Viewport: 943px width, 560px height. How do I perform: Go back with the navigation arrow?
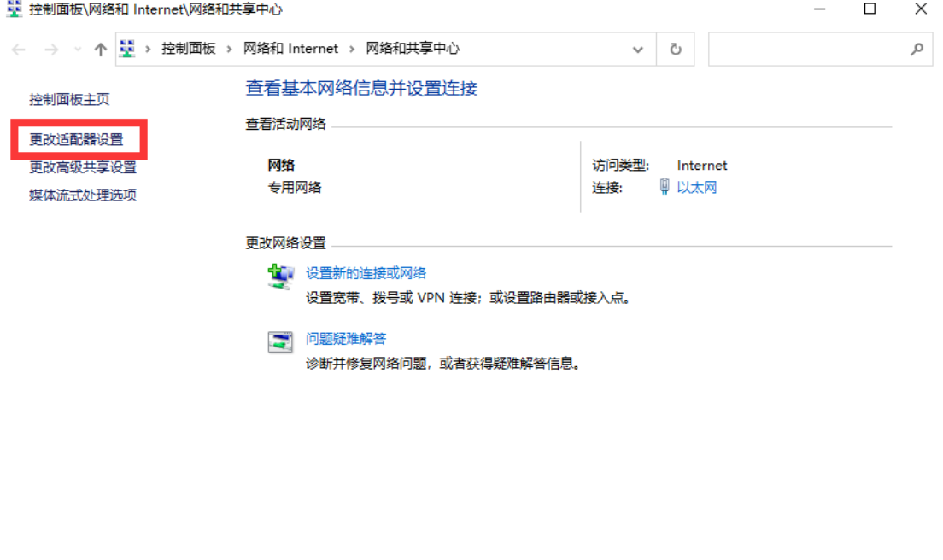click(19, 50)
